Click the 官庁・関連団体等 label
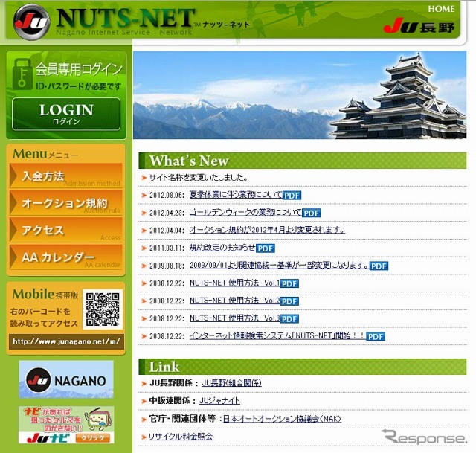The image size is (476, 453). click(x=185, y=419)
